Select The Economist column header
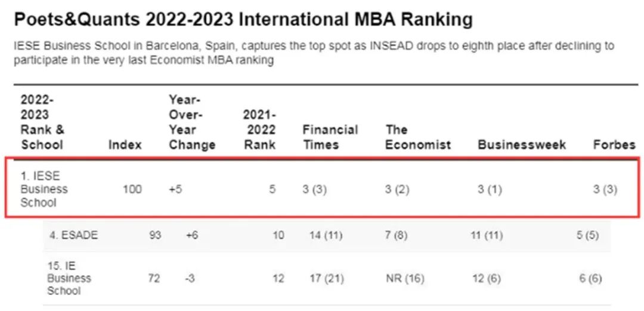The image size is (644, 311). click(x=417, y=137)
